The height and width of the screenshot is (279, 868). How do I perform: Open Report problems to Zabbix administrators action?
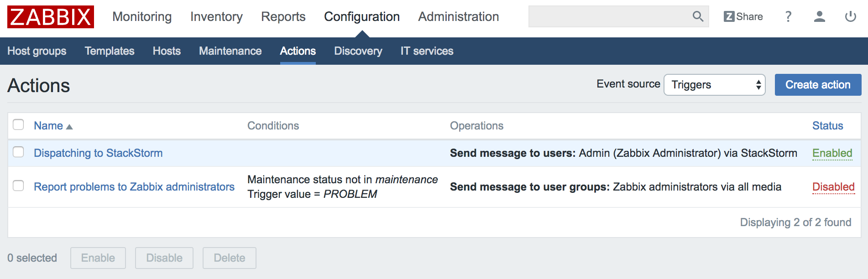coord(134,187)
